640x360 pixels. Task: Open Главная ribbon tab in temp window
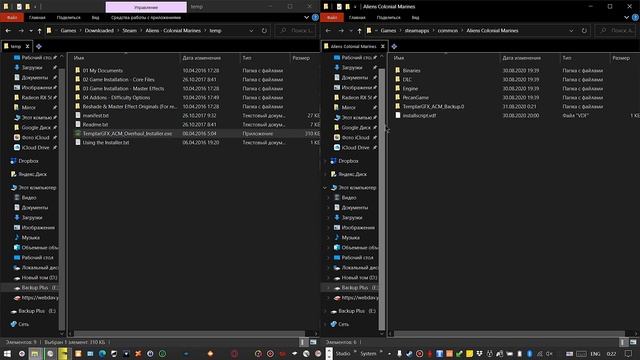point(37,18)
